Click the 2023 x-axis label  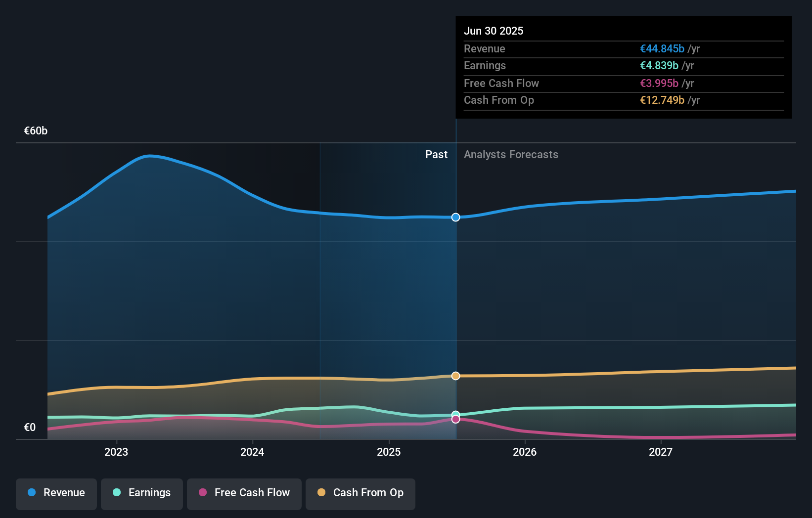click(116, 452)
